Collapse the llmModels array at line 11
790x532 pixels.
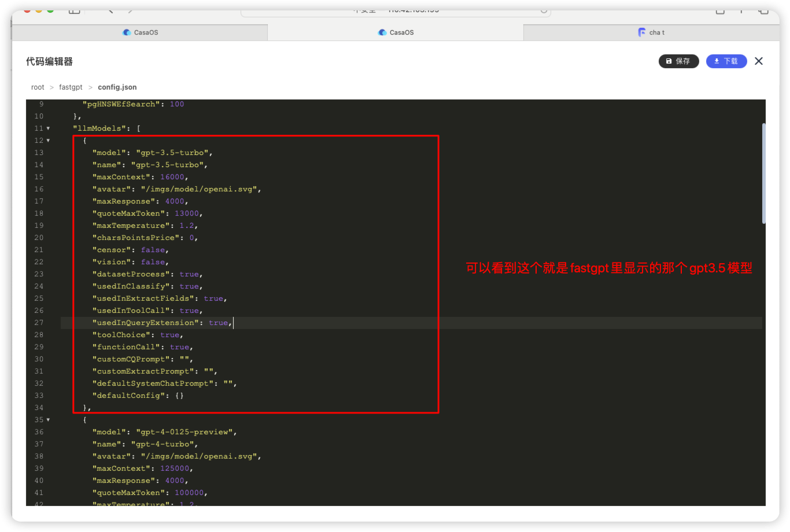[47, 128]
